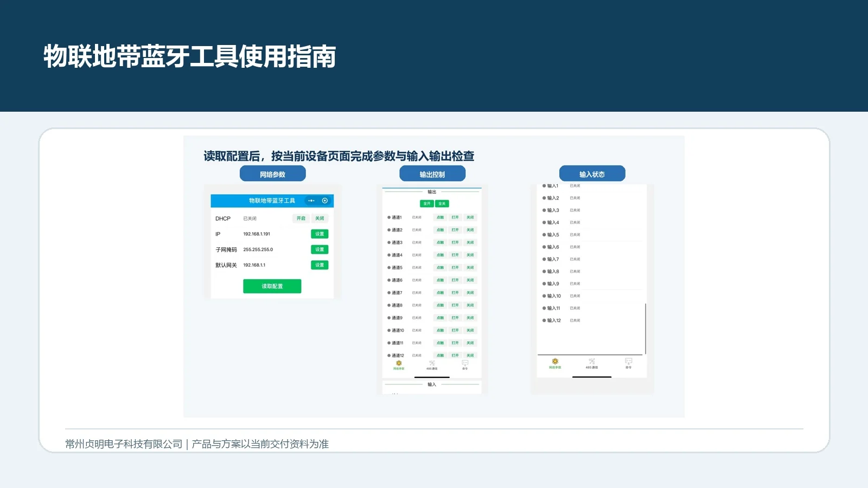Viewport: 868px width, 488px height.
Task: Turn off 通道12 with 关闭
Action: point(470,355)
